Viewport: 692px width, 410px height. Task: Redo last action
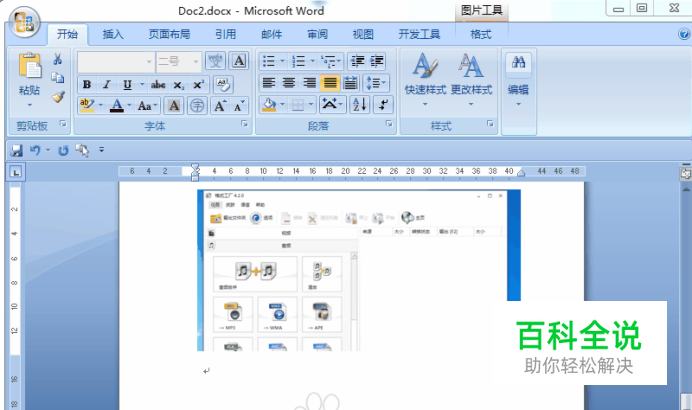[64, 150]
